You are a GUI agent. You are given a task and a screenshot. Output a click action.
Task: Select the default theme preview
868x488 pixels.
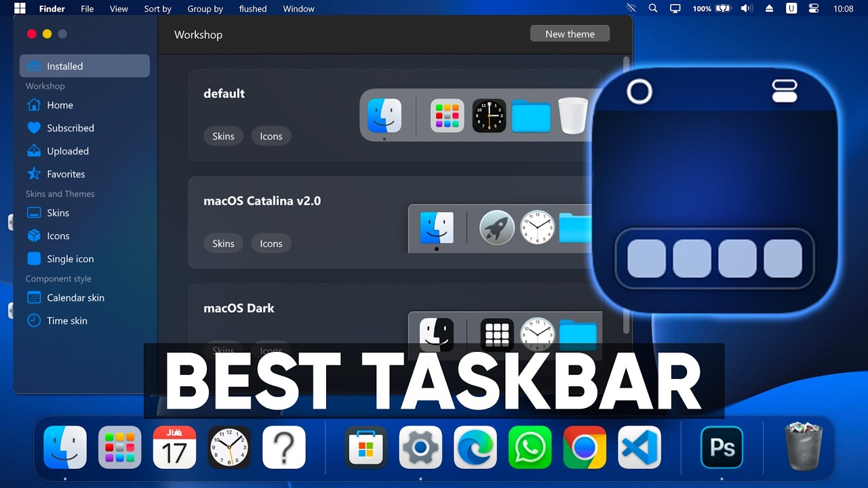477,115
